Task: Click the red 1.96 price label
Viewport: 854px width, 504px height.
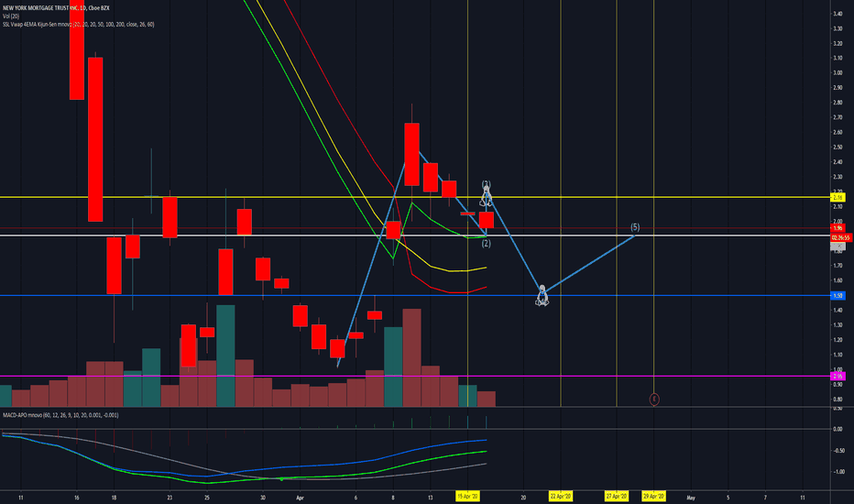Action: coord(838,228)
